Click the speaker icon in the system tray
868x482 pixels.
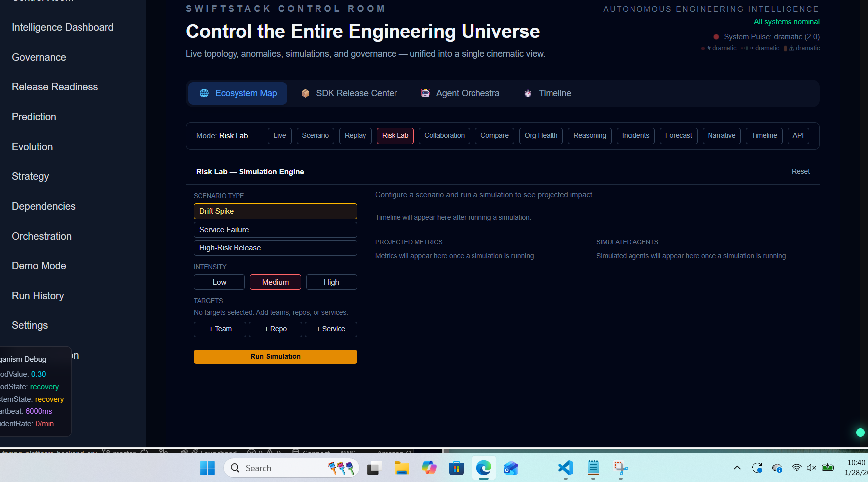click(811, 468)
